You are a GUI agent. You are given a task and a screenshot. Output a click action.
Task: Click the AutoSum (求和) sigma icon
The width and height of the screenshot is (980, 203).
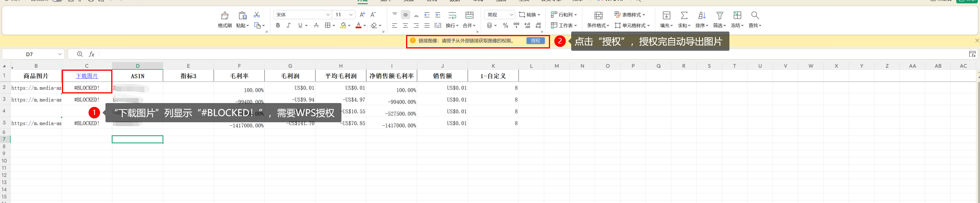click(684, 15)
